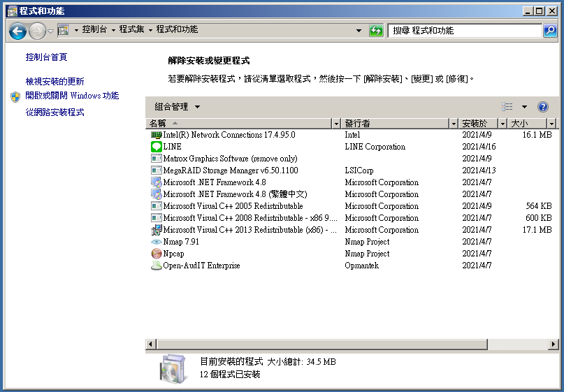
Task: Click the .NET Framework 4.8 繁體中文 icon
Action: (156, 194)
